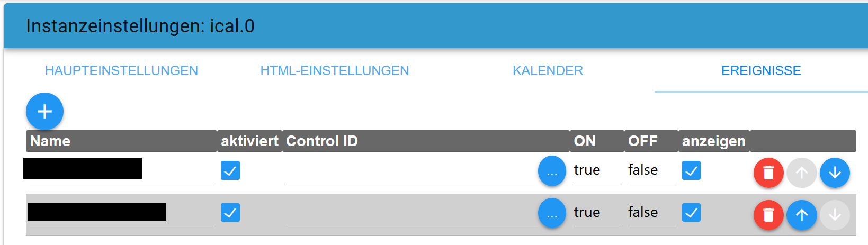Delete the second event row
Viewport: 868px width, 245px height.
[768, 215]
